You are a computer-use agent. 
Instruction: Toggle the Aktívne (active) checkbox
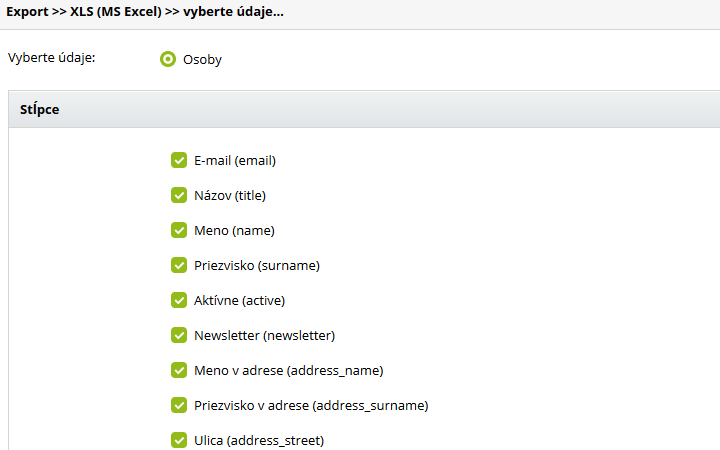pyautogui.click(x=179, y=300)
